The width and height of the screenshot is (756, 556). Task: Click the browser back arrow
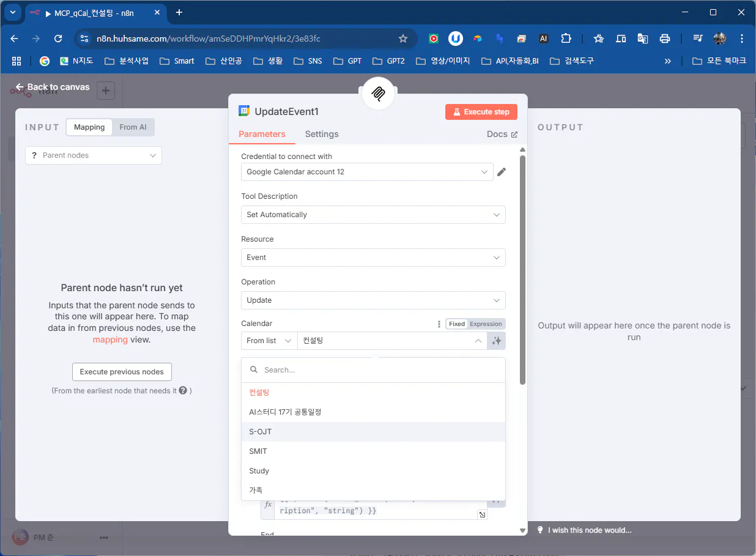point(14,39)
